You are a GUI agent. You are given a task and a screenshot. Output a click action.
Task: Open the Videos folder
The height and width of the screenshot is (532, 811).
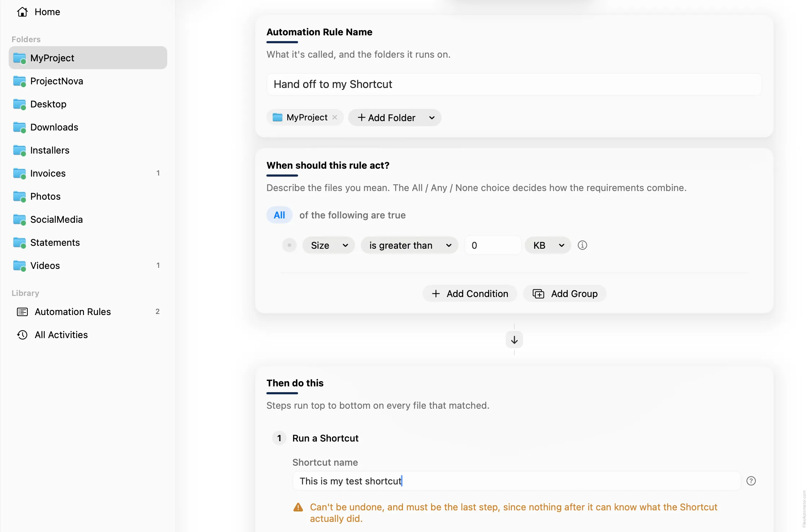(88, 265)
